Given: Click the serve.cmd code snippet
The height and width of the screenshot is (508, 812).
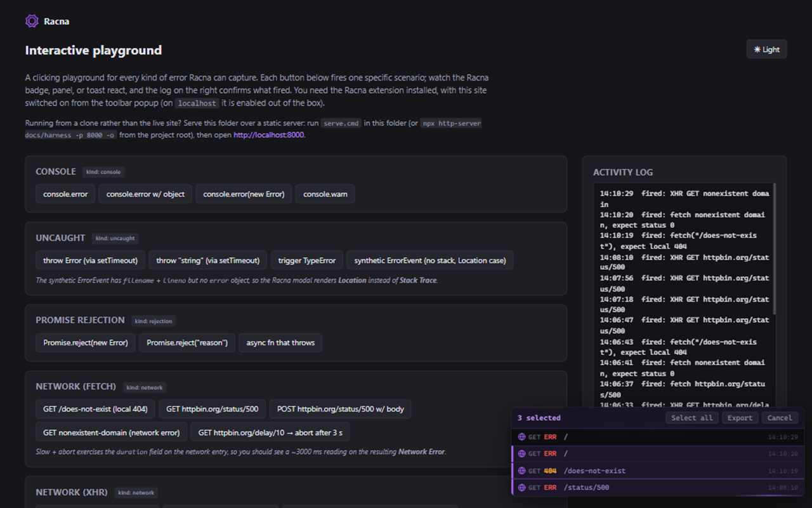Looking at the screenshot, I should pos(341,123).
